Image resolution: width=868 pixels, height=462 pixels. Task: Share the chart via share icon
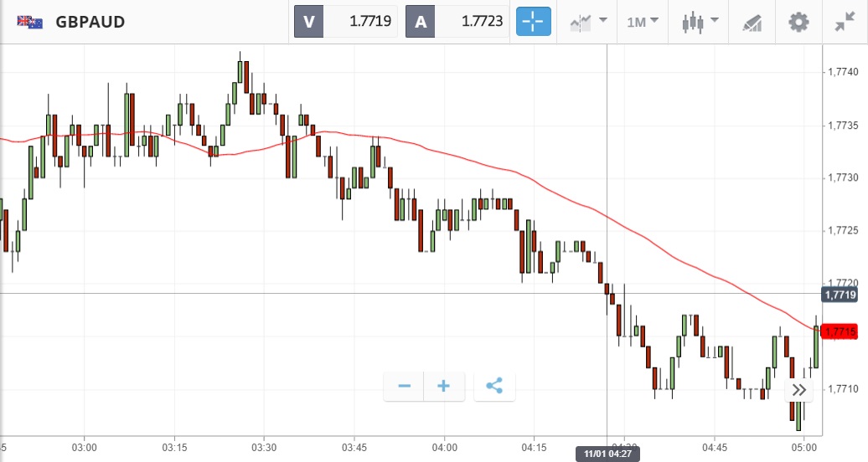[x=494, y=386]
